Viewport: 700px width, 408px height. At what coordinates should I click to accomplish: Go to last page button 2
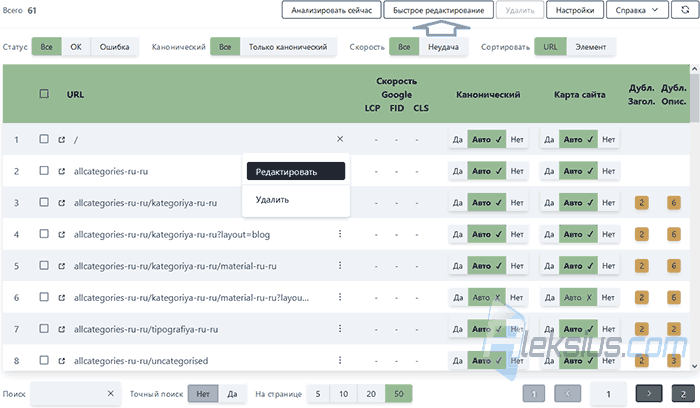tap(683, 393)
